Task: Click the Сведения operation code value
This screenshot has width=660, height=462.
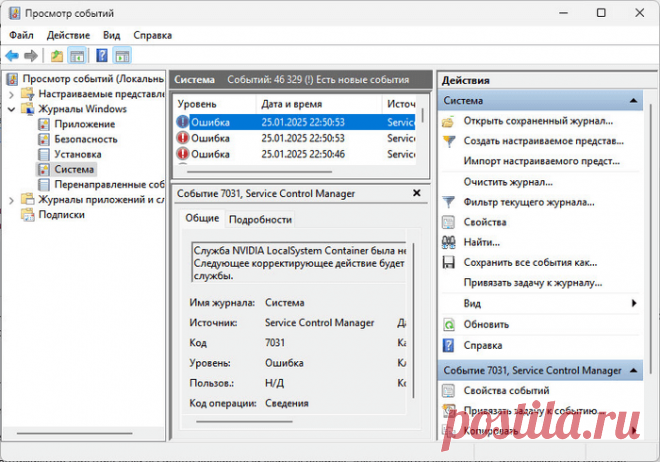Action: [287, 403]
